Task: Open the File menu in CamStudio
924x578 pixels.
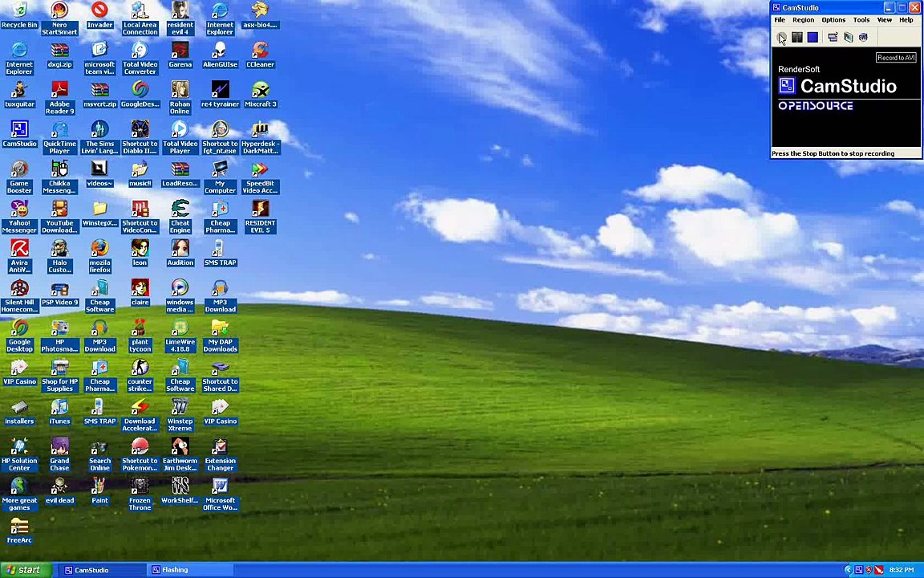Action: [780, 20]
